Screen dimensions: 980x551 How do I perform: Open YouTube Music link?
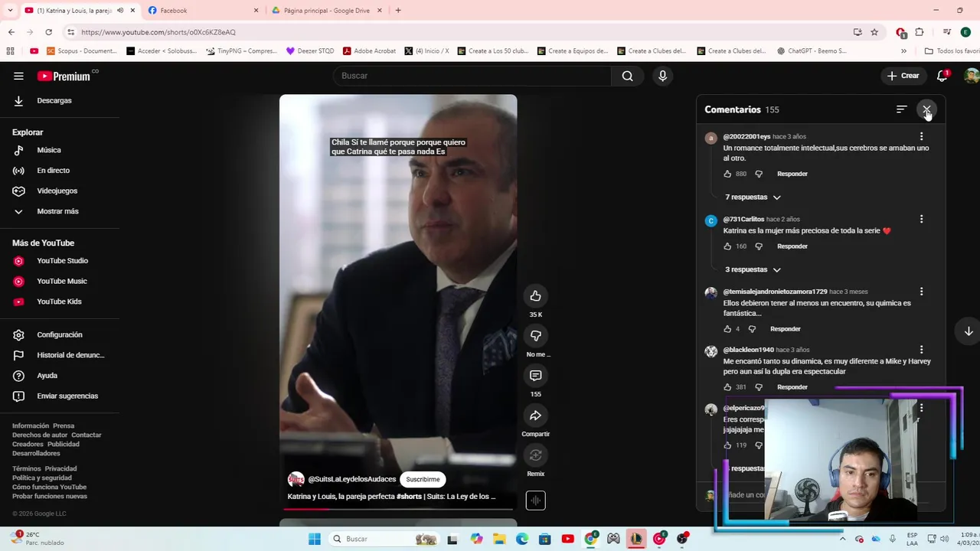(x=61, y=281)
